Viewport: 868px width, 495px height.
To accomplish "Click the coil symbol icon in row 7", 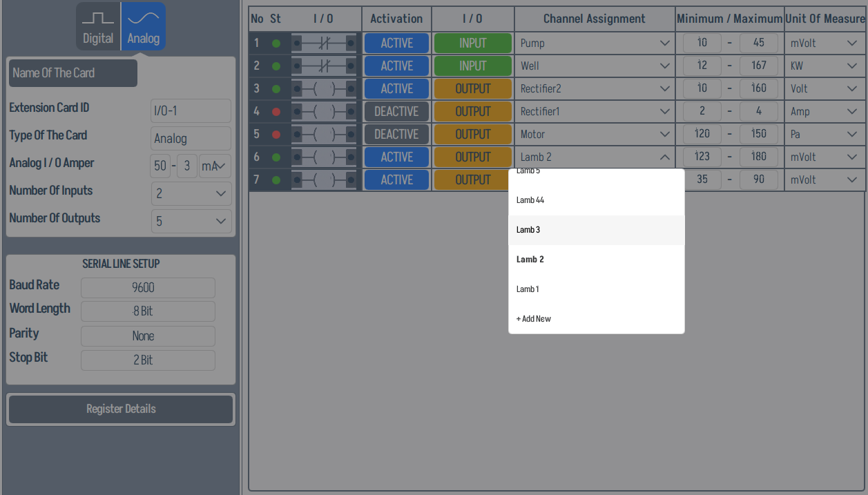I will tap(324, 179).
